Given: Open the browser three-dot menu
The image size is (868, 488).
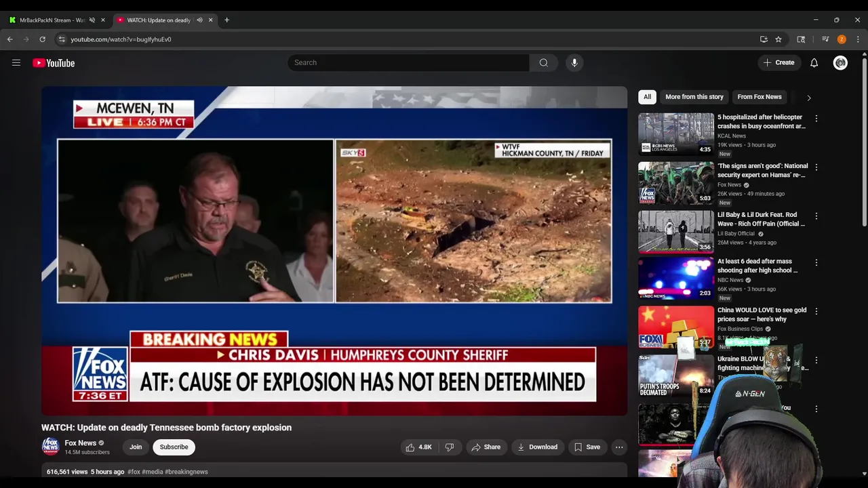Looking at the screenshot, I should click(858, 39).
